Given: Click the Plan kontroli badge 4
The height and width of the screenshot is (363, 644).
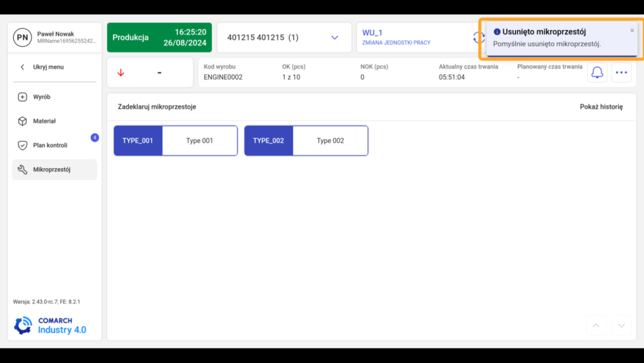Looking at the screenshot, I should pyautogui.click(x=94, y=137).
